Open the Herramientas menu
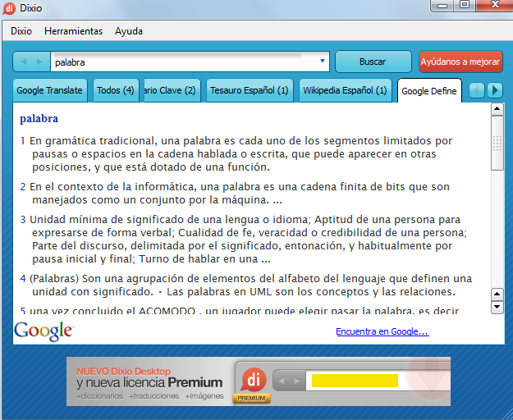The image size is (513, 420). [x=73, y=31]
